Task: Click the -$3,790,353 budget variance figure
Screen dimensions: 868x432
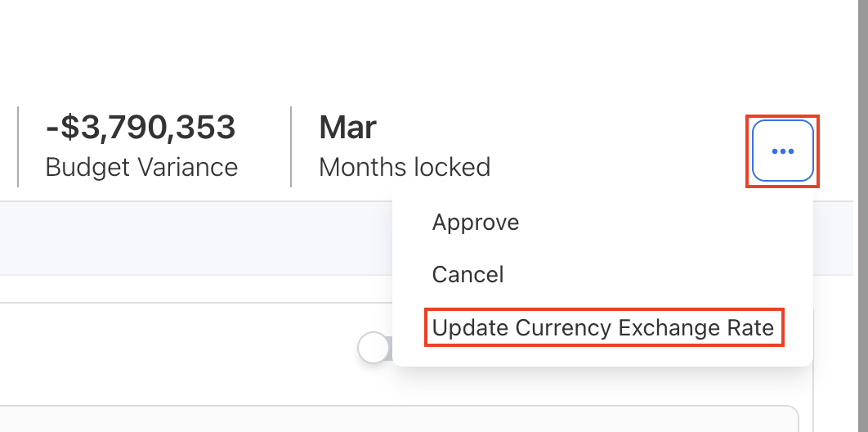Action: tap(140, 128)
